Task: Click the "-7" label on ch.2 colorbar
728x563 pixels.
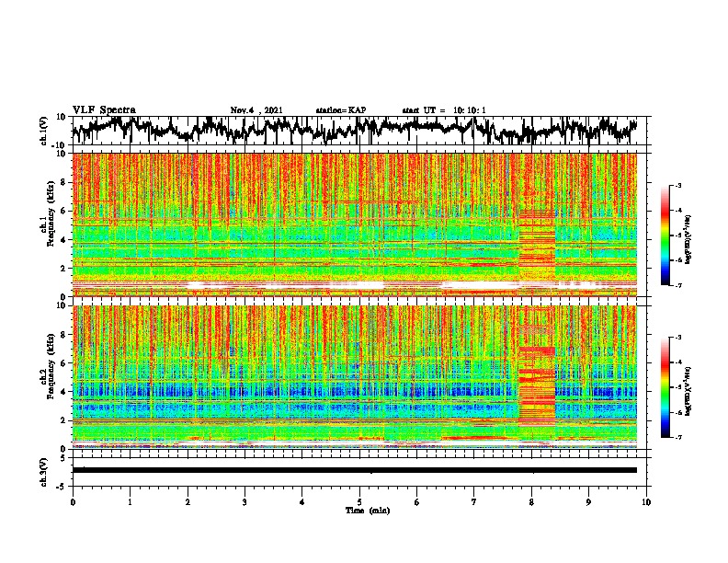Action: 677,437
